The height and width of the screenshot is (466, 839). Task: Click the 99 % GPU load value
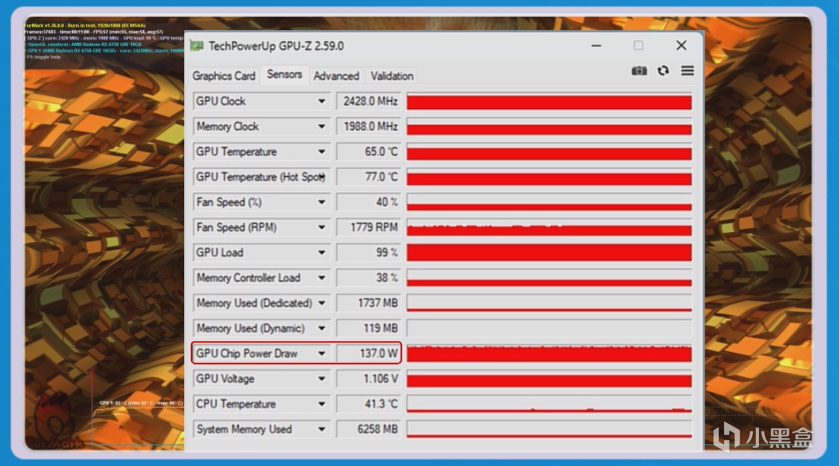click(x=369, y=253)
